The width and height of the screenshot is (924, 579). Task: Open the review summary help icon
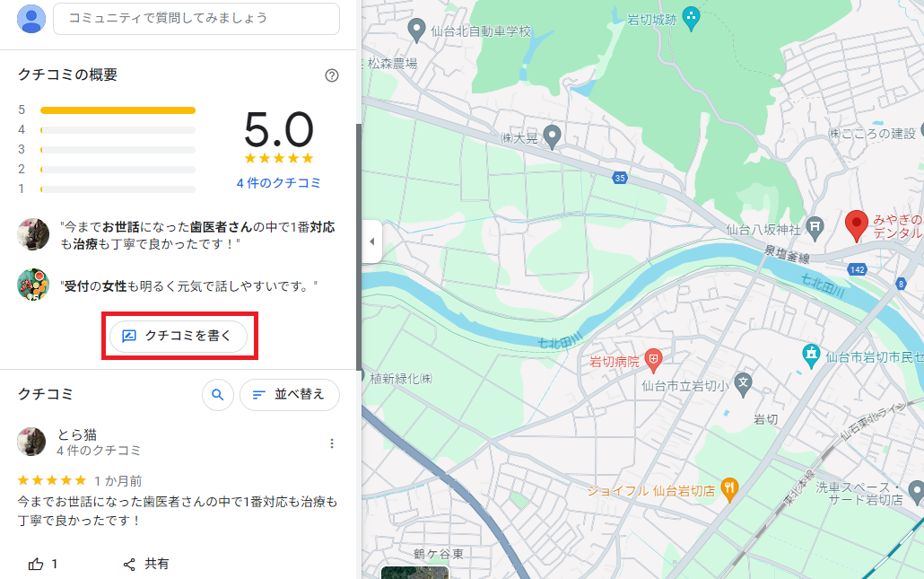tap(332, 75)
